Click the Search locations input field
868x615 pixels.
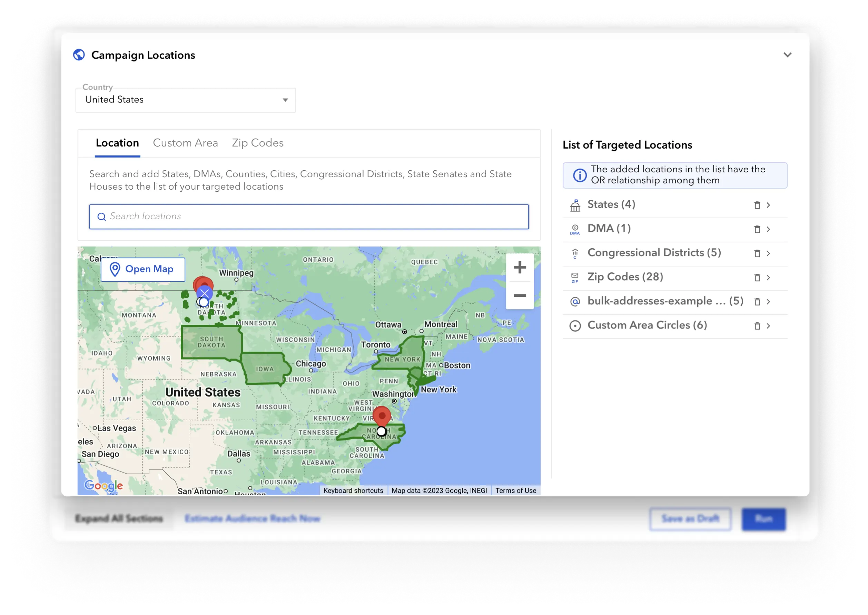click(308, 216)
